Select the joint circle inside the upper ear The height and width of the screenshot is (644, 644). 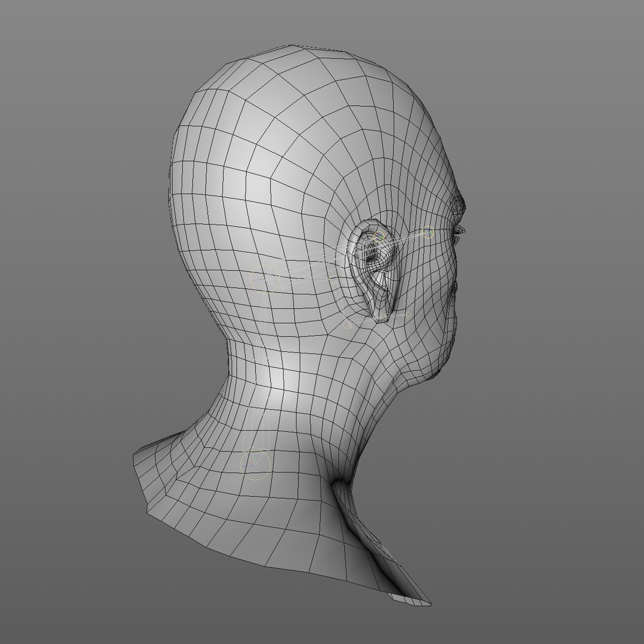378,237
